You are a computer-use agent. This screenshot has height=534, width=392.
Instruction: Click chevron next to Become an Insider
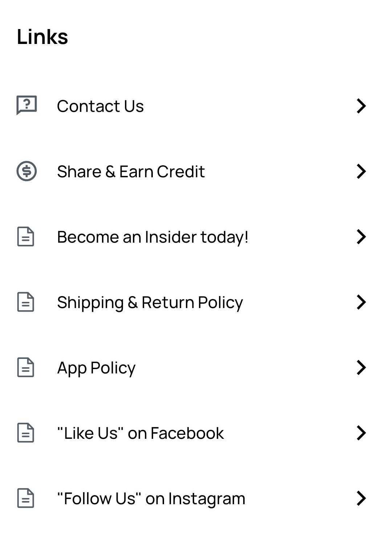pyautogui.click(x=361, y=237)
